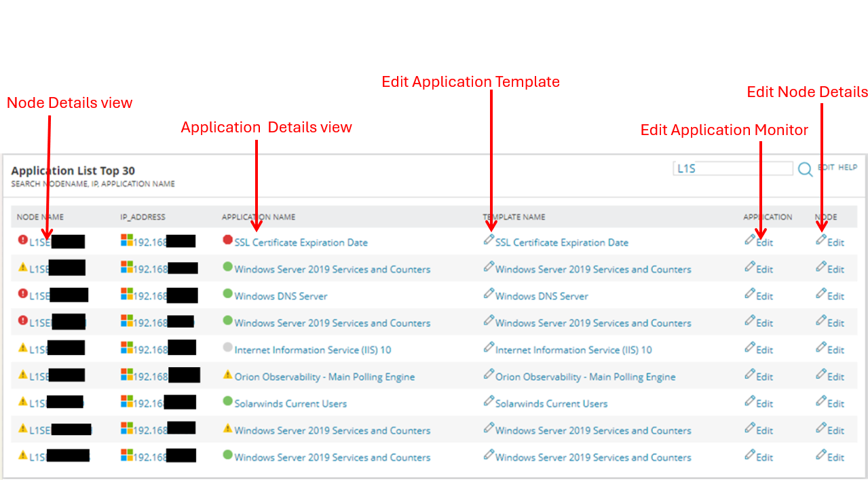
Task: Click Application Edit pencil in SSL Certificate row
Action: 750,240
